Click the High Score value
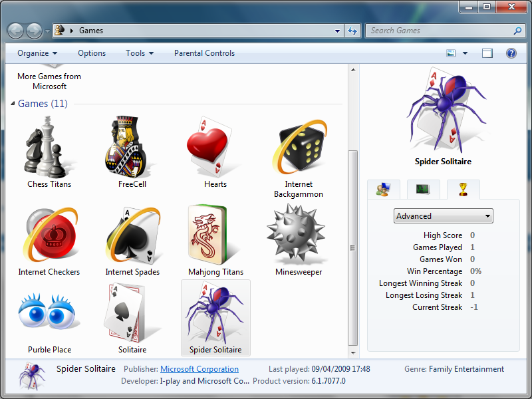Image resolution: width=532 pixels, height=399 pixels. pos(472,235)
